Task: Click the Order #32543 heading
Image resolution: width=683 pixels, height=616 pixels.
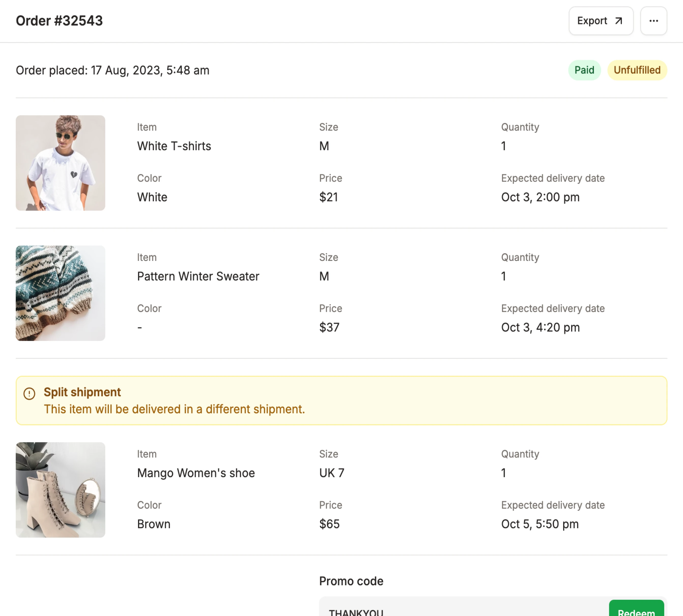Action: point(59,21)
